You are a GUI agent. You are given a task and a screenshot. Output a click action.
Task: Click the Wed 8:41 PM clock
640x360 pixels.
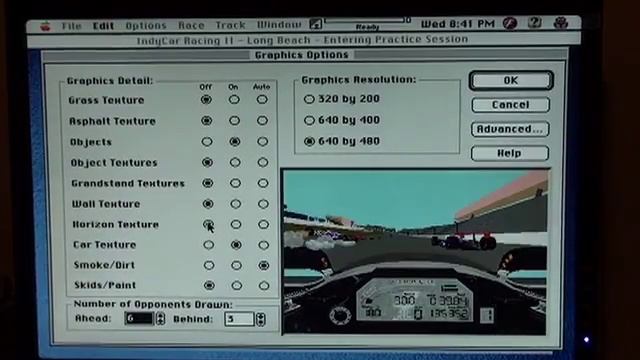pos(457,24)
